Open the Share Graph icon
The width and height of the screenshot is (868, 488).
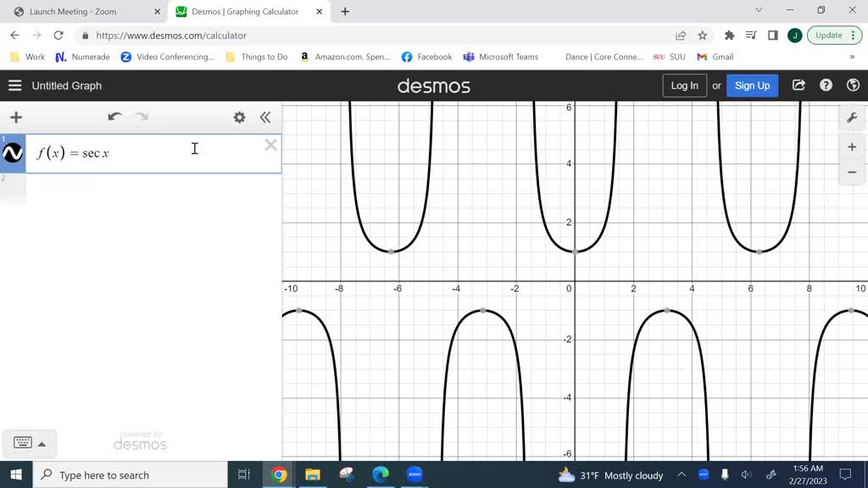click(798, 86)
